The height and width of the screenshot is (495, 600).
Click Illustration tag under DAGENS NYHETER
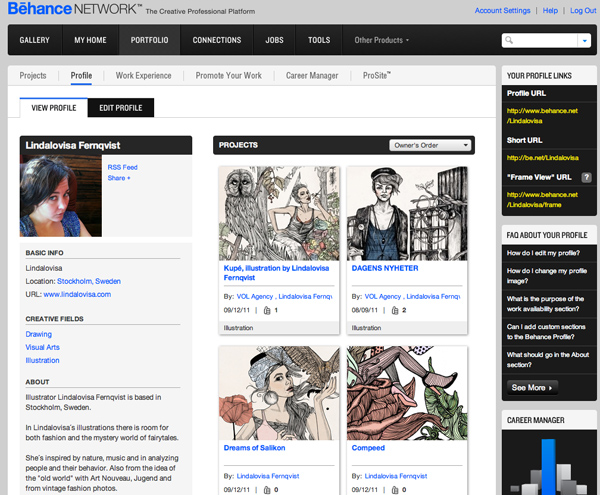point(366,328)
